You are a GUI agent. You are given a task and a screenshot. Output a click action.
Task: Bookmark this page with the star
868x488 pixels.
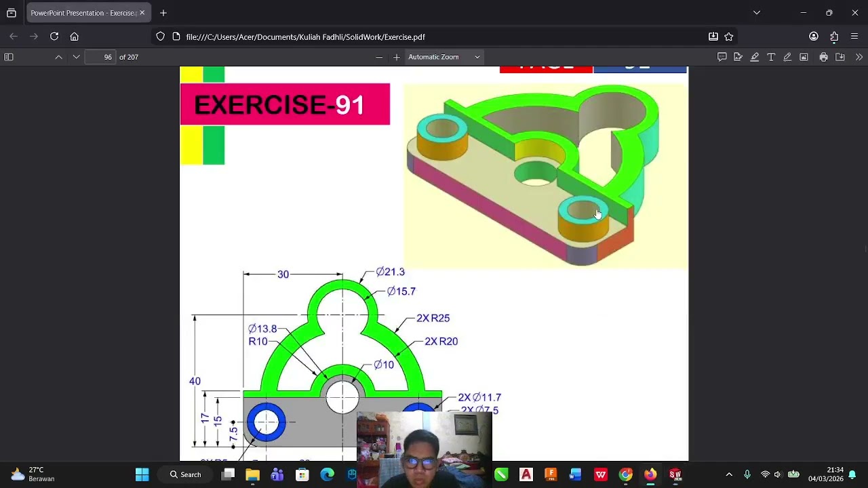coord(729,37)
